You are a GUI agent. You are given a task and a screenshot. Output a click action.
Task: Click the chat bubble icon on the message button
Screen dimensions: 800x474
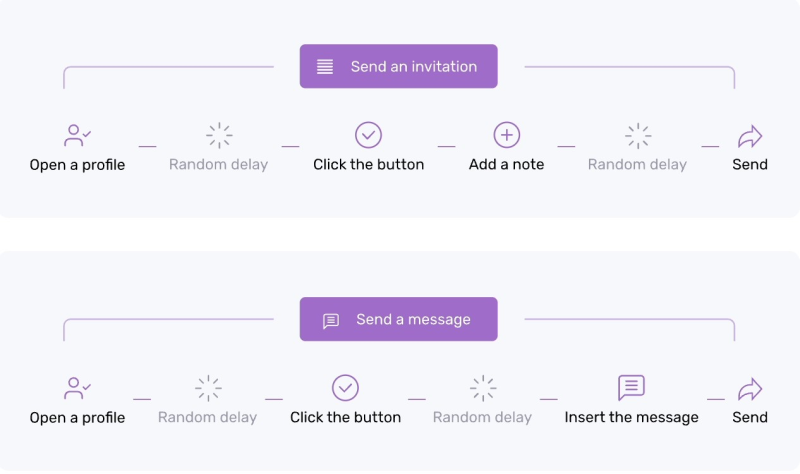pos(331,321)
